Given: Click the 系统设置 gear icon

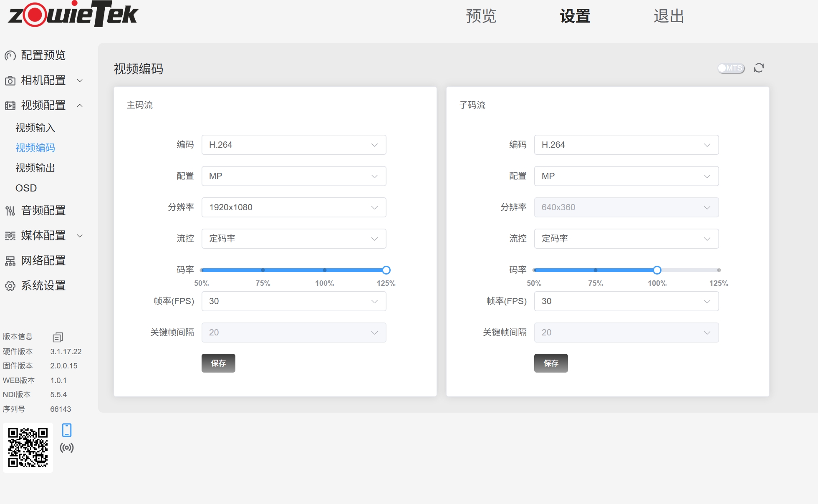Looking at the screenshot, I should tap(10, 286).
